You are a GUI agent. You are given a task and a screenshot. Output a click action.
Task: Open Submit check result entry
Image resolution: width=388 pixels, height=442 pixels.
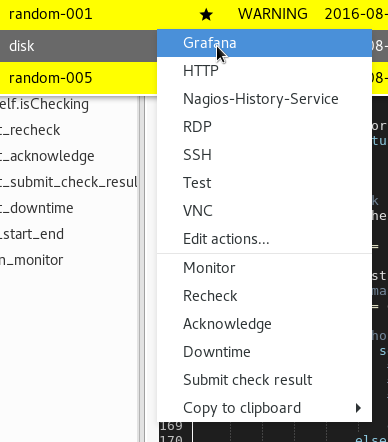(x=264, y=380)
